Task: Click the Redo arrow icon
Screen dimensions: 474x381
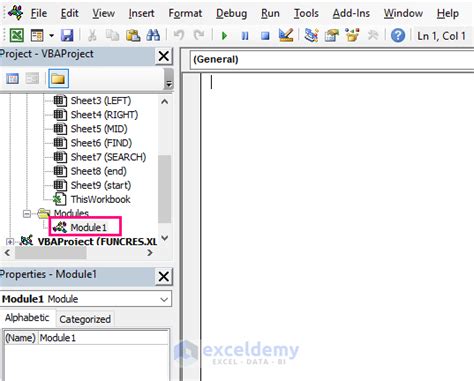Action: point(199,35)
